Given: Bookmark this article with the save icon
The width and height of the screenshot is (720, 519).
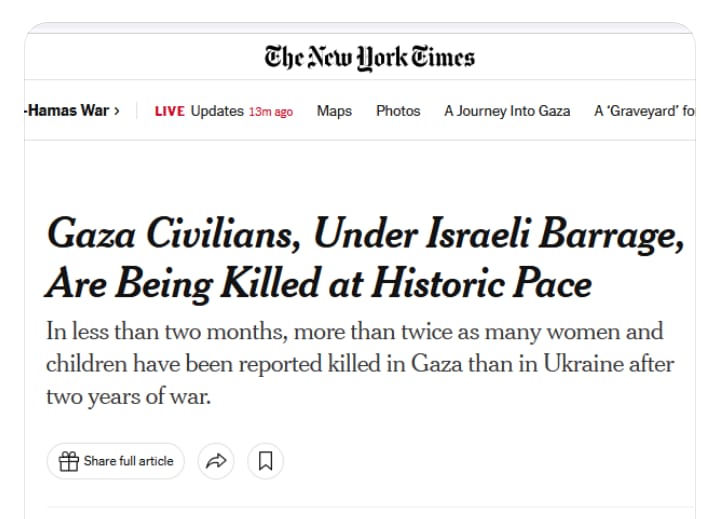Looking at the screenshot, I should (266, 461).
